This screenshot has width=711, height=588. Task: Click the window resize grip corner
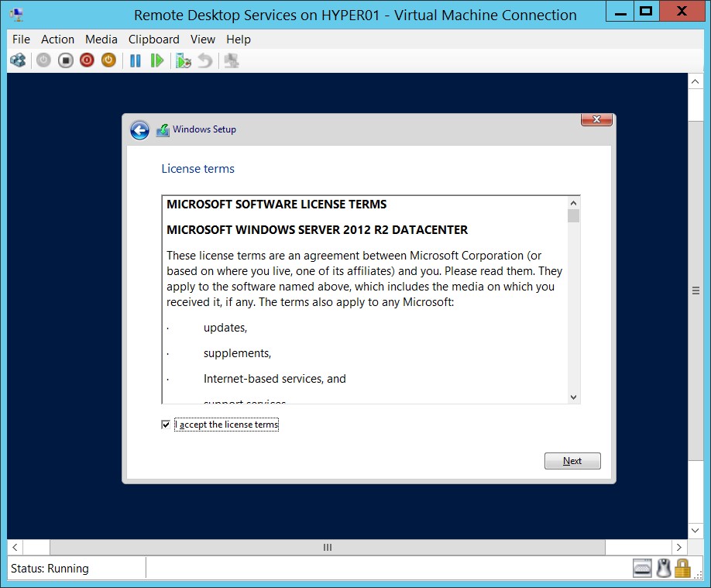[x=699, y=575]
